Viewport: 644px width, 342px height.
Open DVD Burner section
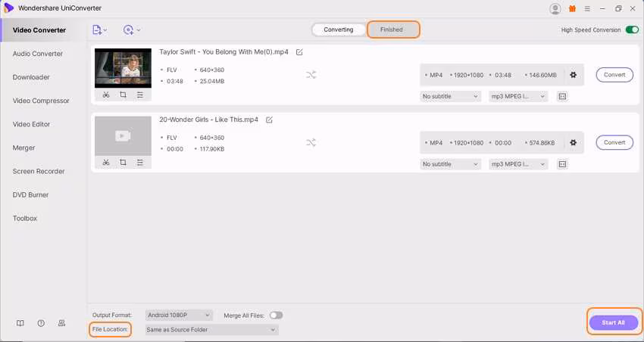[31, 194]
